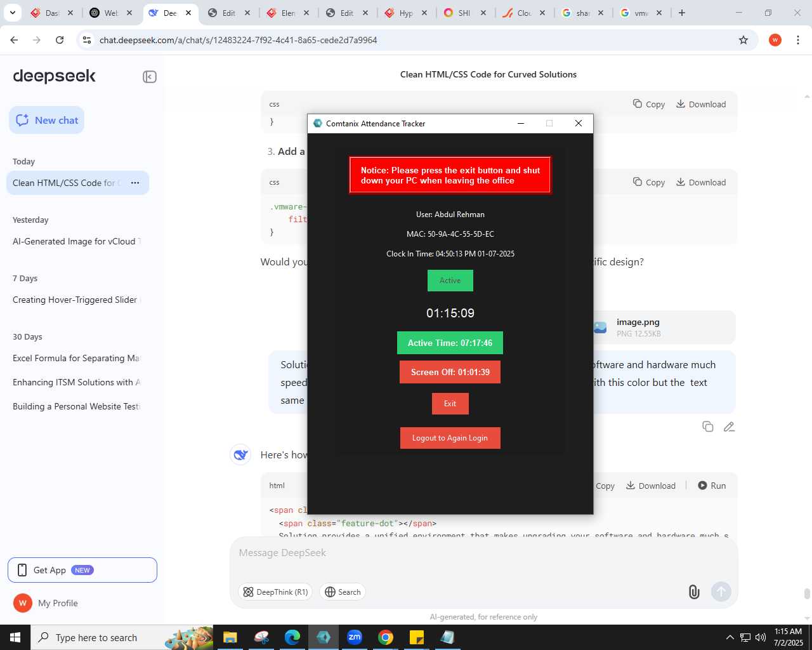Copy the user message icon
The width and height of the screenshot is (812, 650).
click(708, 427)
